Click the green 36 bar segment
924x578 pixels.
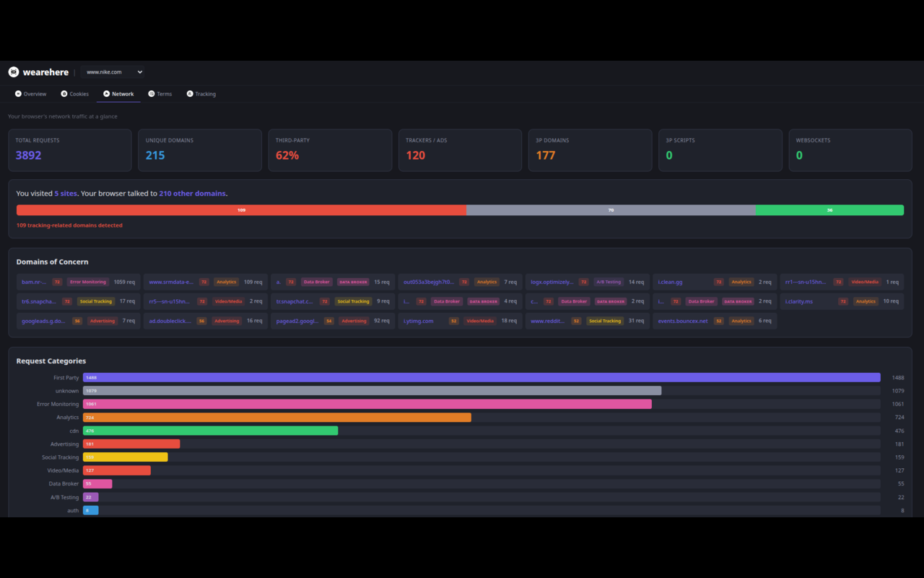pos(829,210)
